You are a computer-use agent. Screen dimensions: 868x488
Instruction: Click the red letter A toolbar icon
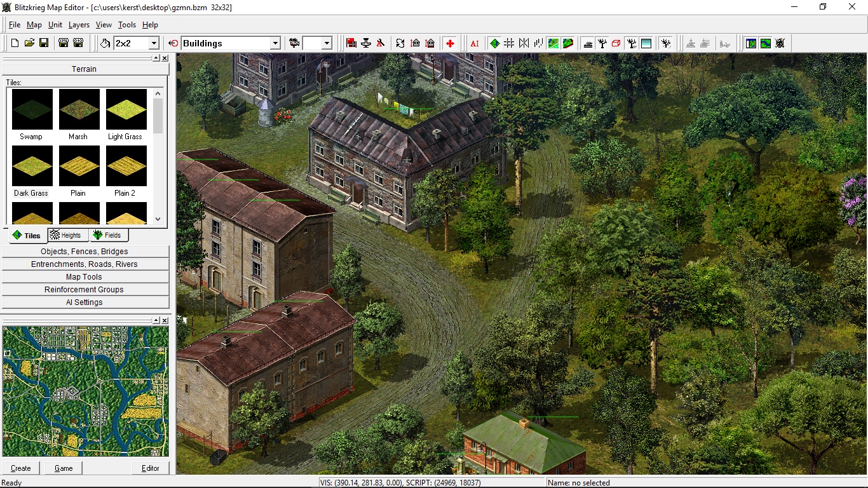pos(381,43)
